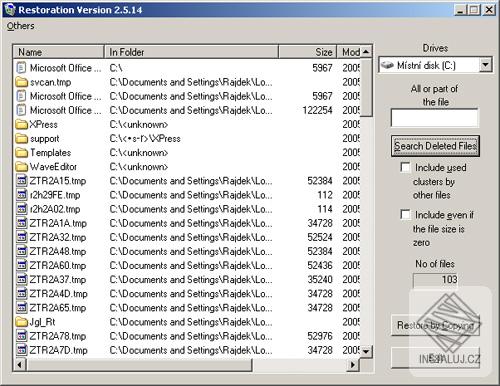This screenshot has width=500, height=386.
Task: Click the document icon in the C:\ root row
Action: pos(21,68)
